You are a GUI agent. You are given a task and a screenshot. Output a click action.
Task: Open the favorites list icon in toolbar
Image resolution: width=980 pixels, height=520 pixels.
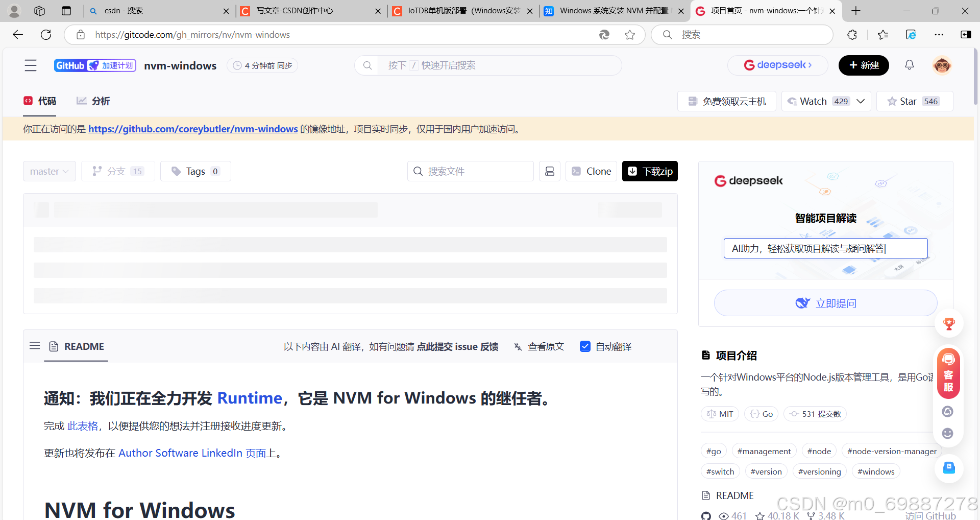pos(883,34)
